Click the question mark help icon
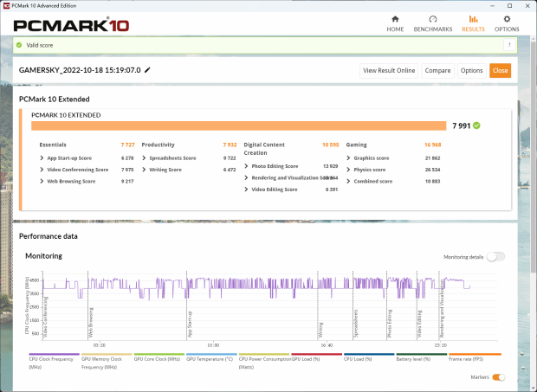 pyautogui.click(x=509, y=45)
